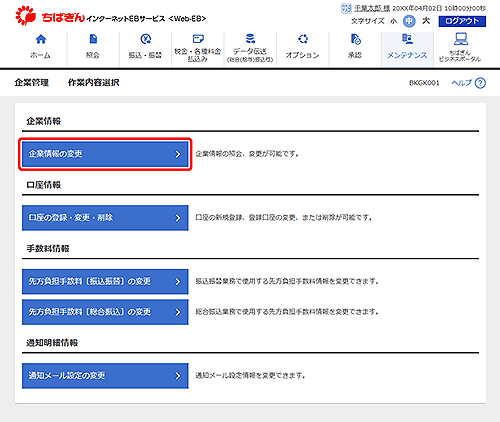
Task: Click the ヘルプ question mark icon
Action: [480, 83]
